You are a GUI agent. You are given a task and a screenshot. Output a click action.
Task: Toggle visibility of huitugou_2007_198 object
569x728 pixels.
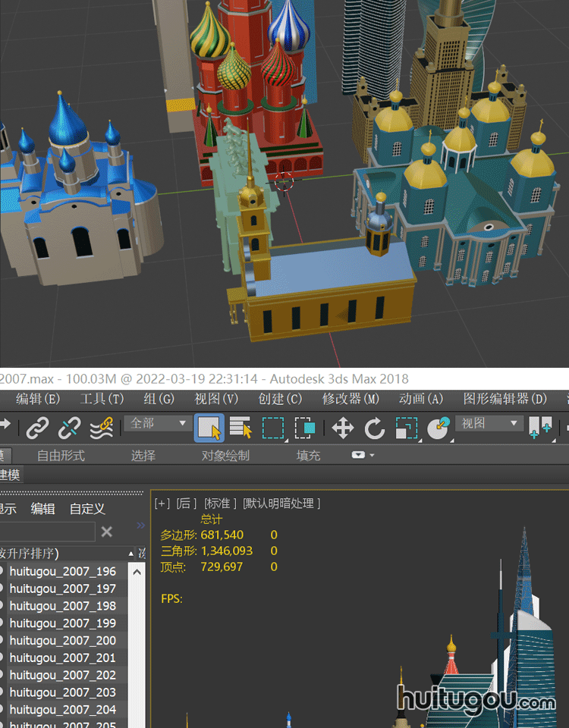pos(2,606)
